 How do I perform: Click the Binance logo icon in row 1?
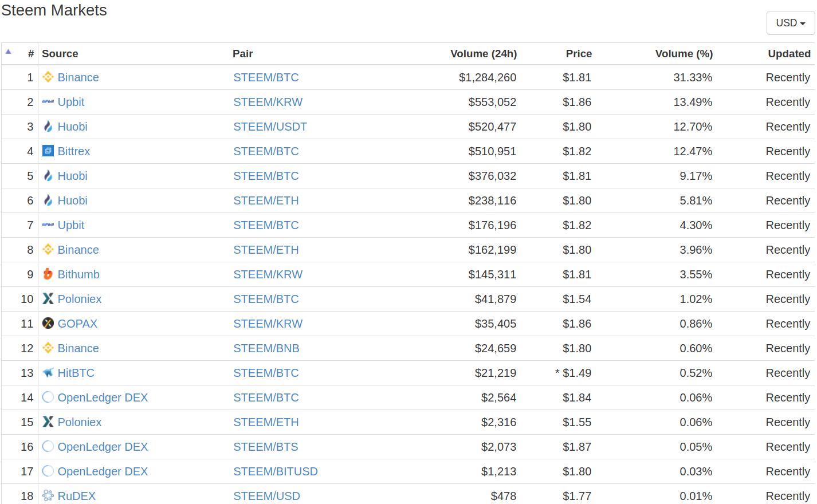[48, 77]
